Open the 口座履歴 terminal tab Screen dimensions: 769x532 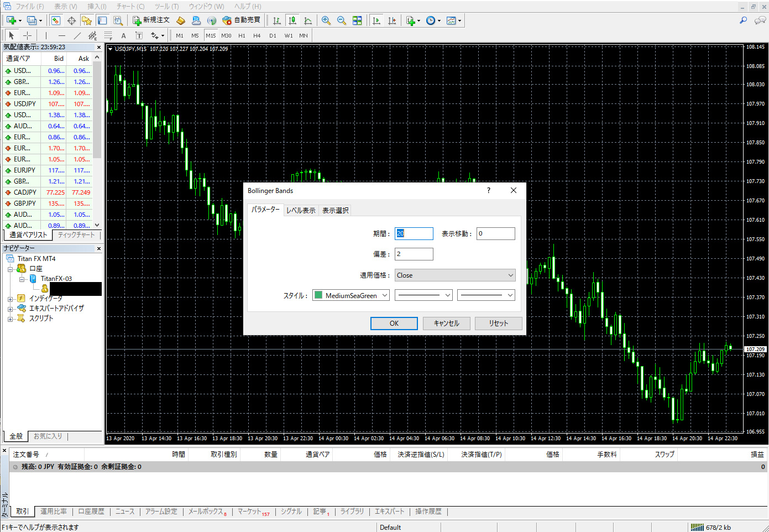[x=91, y=512]
